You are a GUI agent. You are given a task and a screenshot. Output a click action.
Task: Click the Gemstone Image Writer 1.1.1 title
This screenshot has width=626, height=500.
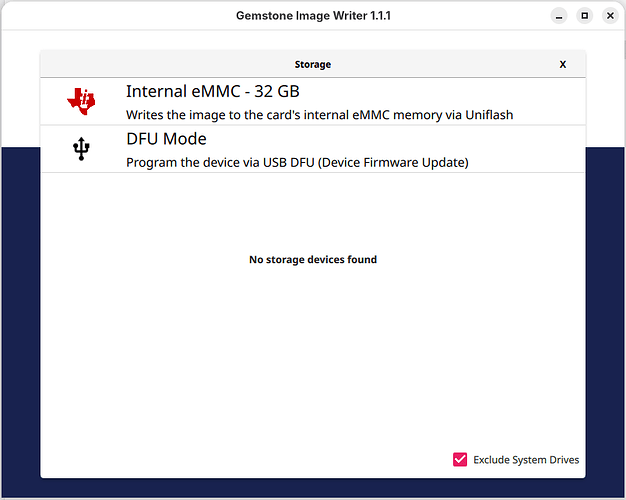pyautogui.click(x=313, y=16)
